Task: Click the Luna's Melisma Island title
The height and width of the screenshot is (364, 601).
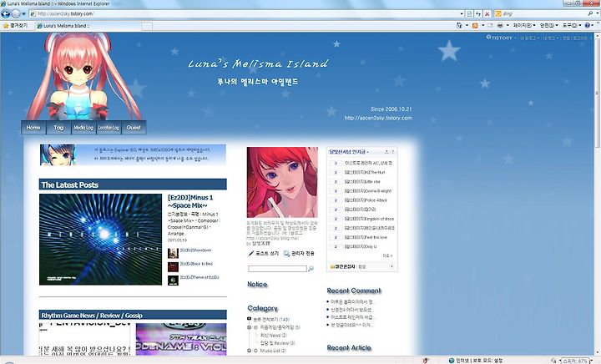Action: click(x=258, y=63)
